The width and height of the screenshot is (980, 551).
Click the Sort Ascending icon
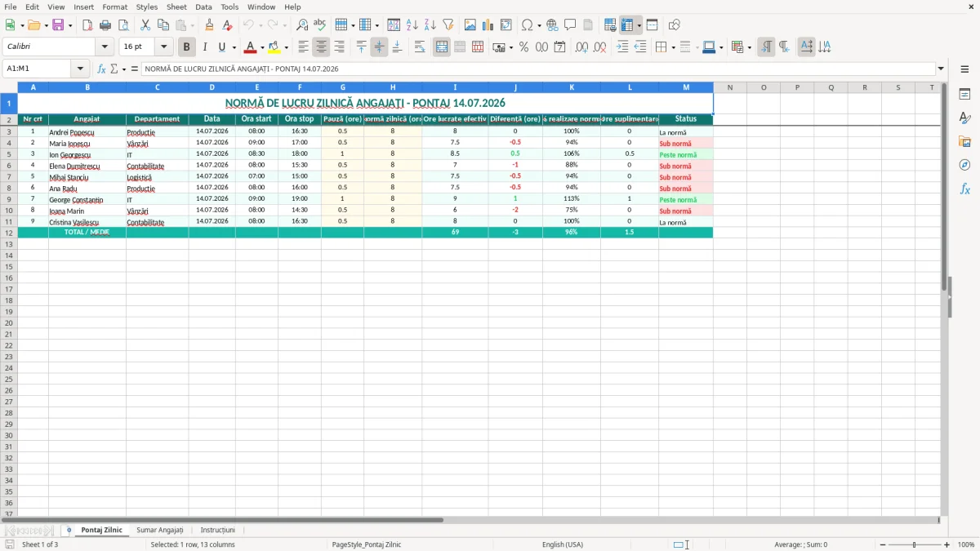point(412,25)
